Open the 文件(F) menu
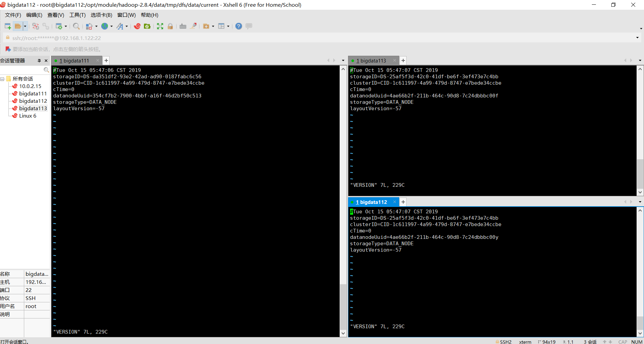644x344 pixels. pyautogui.click(x=13, y=15)
